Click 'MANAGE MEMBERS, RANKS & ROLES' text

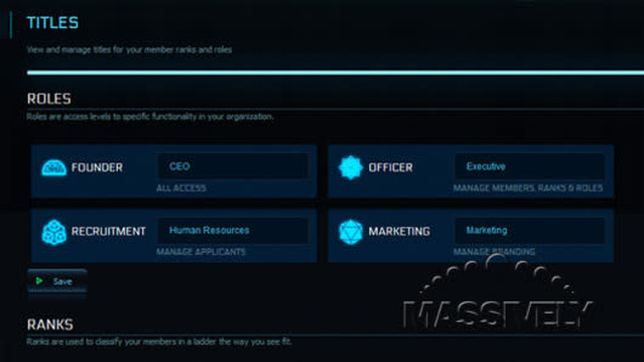[528, 188]
